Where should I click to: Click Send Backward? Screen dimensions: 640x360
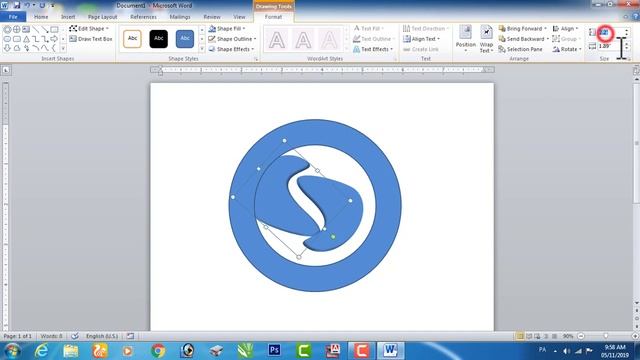(524, 39)
